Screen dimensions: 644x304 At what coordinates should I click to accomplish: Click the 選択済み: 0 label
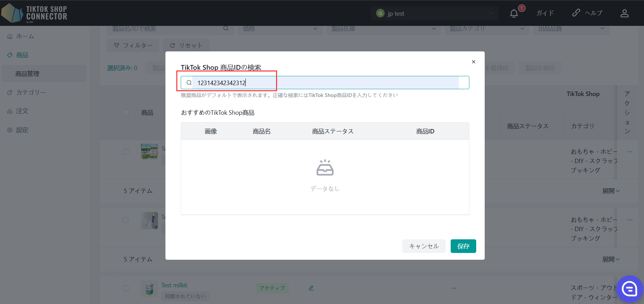pyautogui.click(x=122, y=68)
